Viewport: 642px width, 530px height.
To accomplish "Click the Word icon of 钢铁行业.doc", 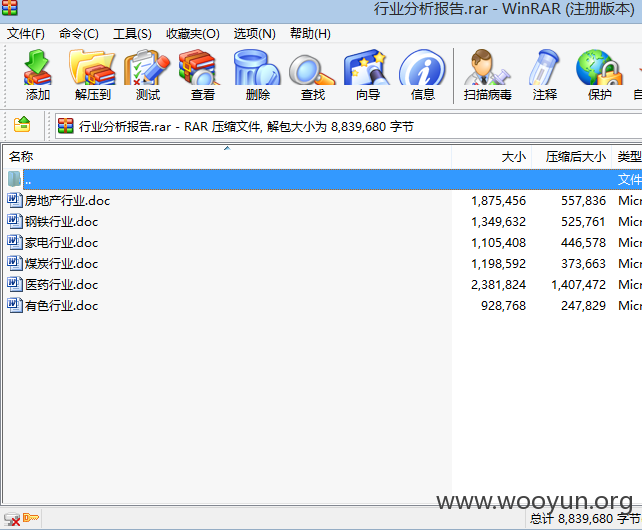I will [15, 221].
